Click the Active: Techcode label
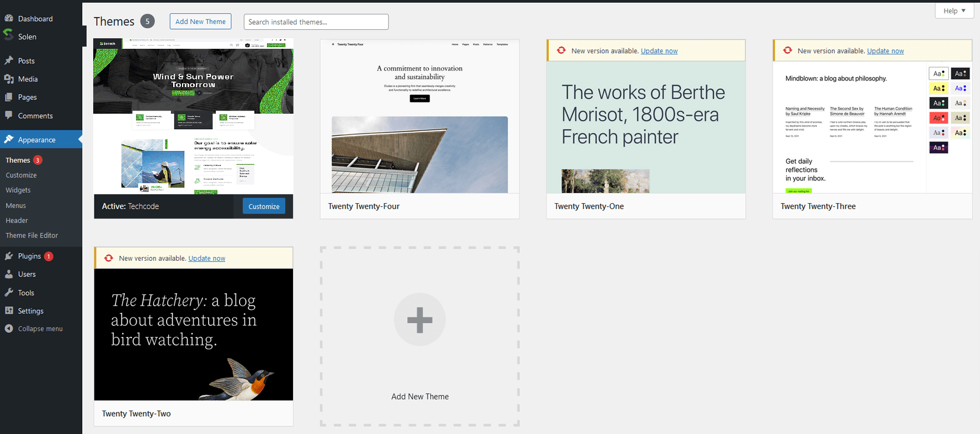The image size is (980, 434). tap(130, 206)
